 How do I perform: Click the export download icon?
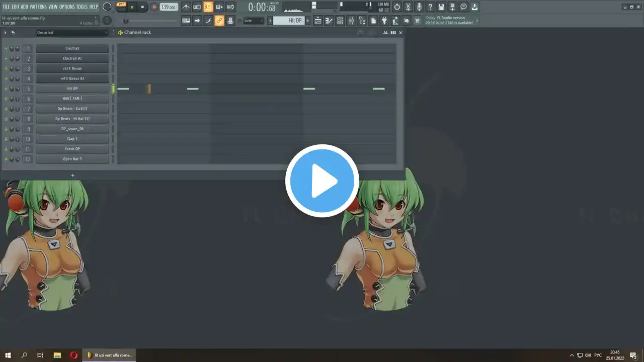(x=474, y=7)
